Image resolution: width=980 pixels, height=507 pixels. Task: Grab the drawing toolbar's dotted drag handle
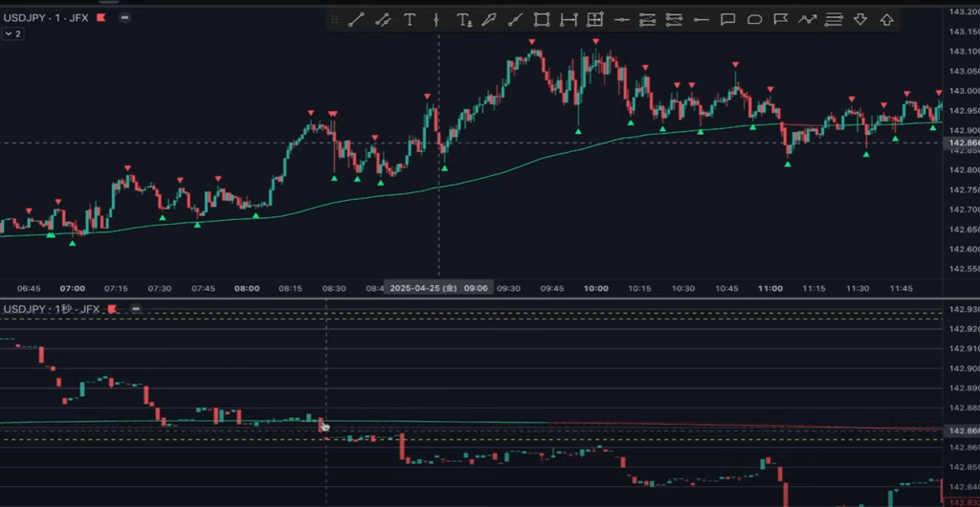click(x=335, y=19)
